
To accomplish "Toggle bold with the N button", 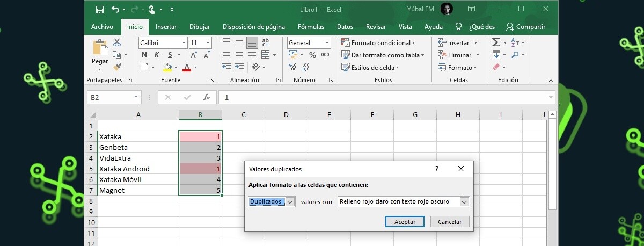I will pyautogui.click(x=144, y=55).
